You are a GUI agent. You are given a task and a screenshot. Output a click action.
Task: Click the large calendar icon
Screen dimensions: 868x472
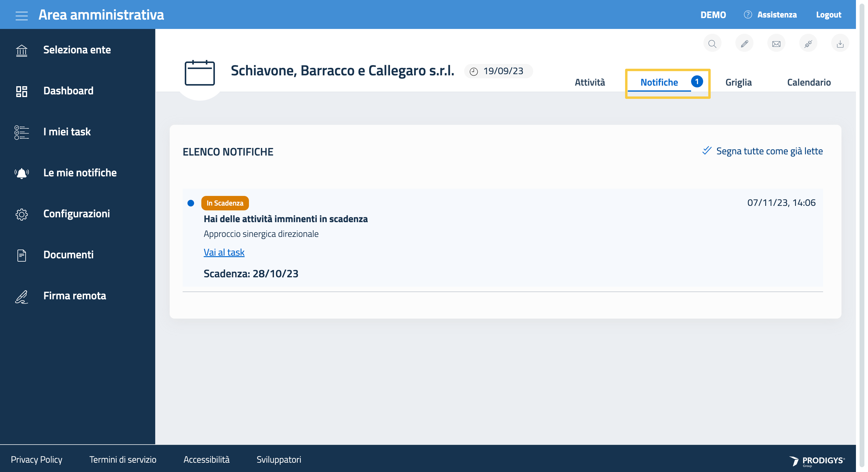point(200,73)
